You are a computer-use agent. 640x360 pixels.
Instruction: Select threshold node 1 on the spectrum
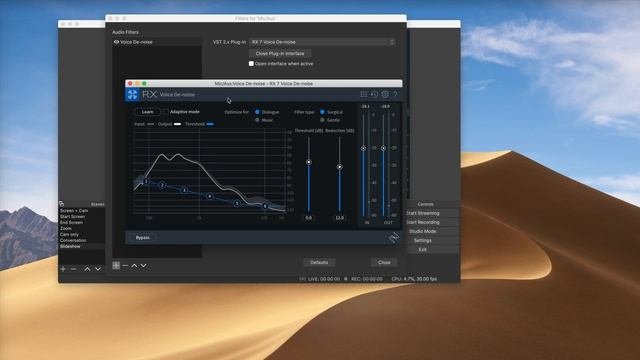tap(146, 181)
